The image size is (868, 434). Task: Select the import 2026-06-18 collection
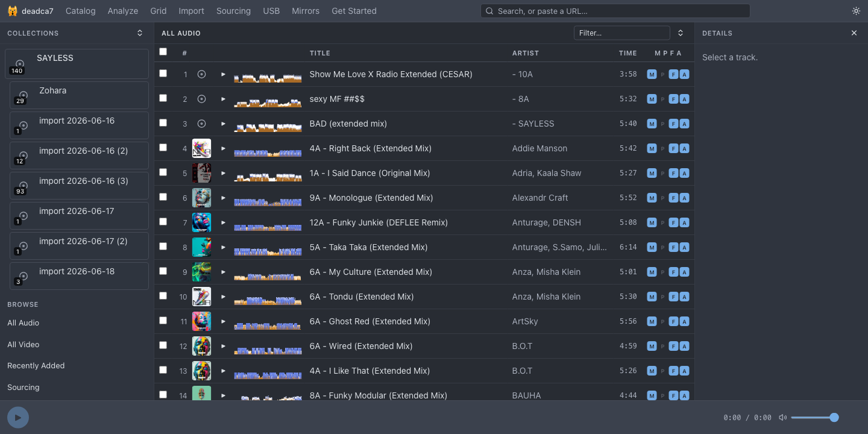point(79,276)
